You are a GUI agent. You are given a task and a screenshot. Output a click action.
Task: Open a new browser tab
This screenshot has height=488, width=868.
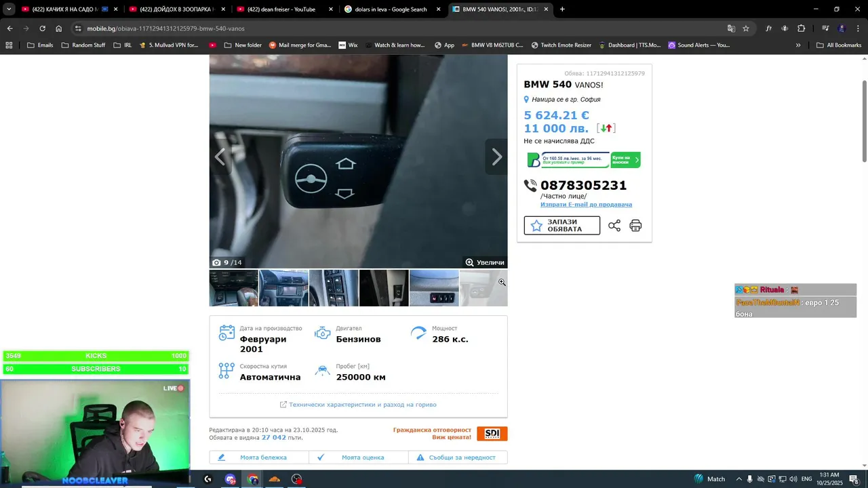562,9
